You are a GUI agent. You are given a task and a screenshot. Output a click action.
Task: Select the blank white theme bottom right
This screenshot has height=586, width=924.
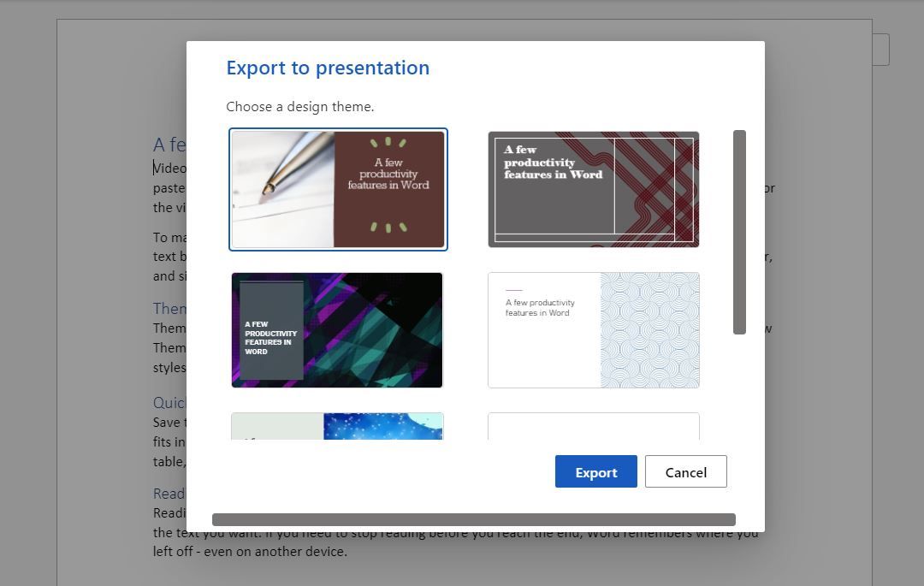[x=593, y=428]
